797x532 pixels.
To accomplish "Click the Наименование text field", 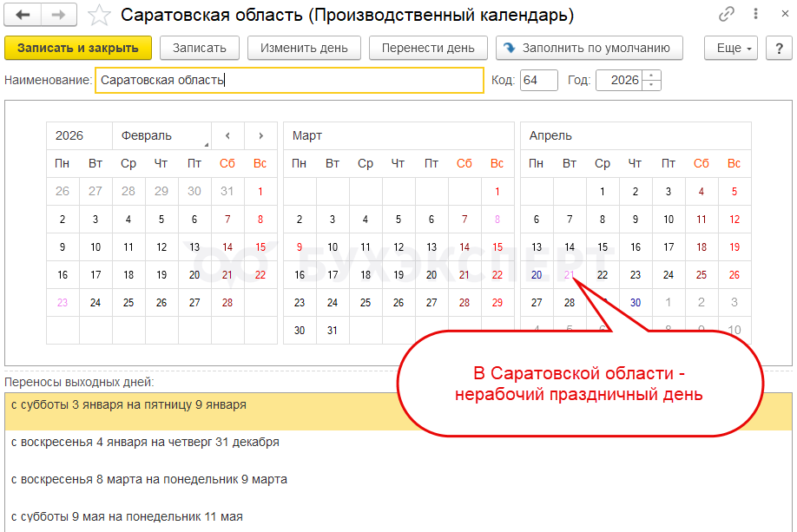I will tap(289, 81).
